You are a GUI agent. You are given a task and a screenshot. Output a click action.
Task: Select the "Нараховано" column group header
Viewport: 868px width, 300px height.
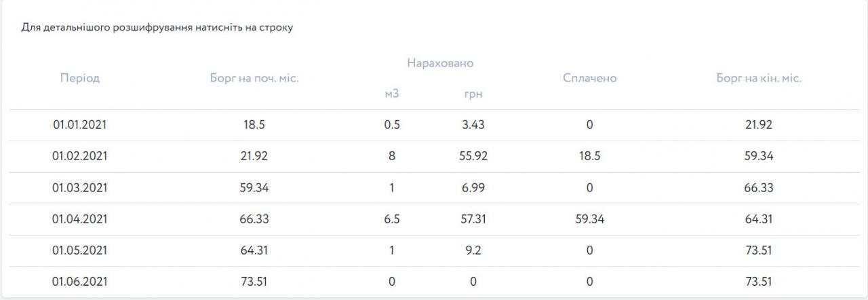[440, 63]
